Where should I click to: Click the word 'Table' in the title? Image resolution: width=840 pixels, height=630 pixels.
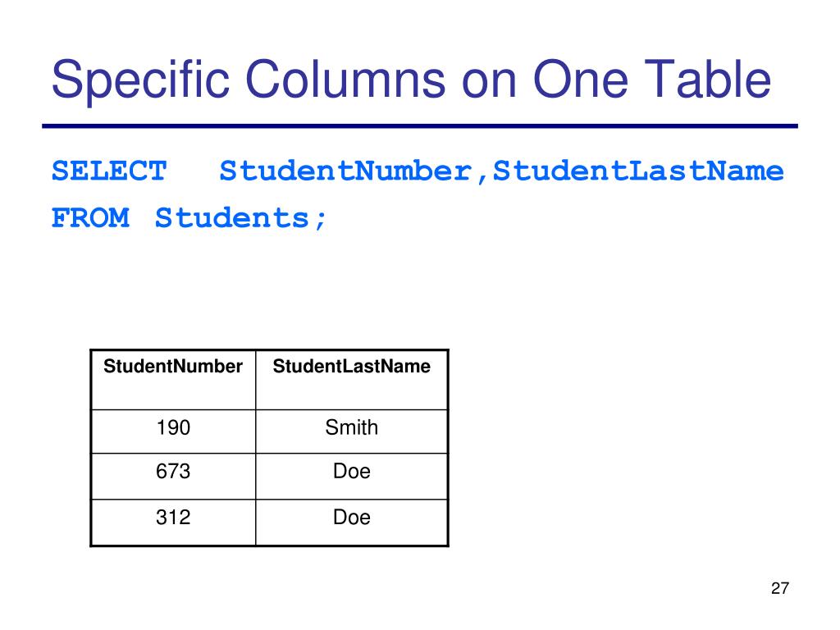click(x=707, y=80)
